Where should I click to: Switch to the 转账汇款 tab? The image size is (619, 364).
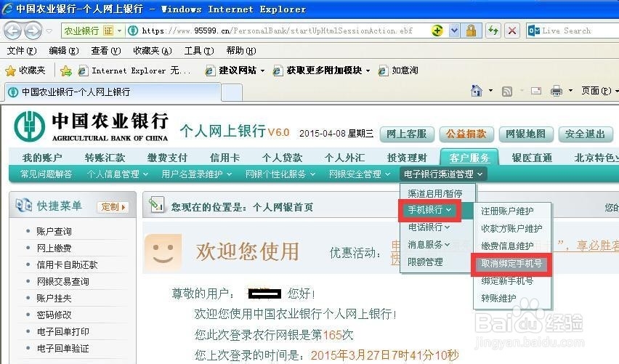105,158
